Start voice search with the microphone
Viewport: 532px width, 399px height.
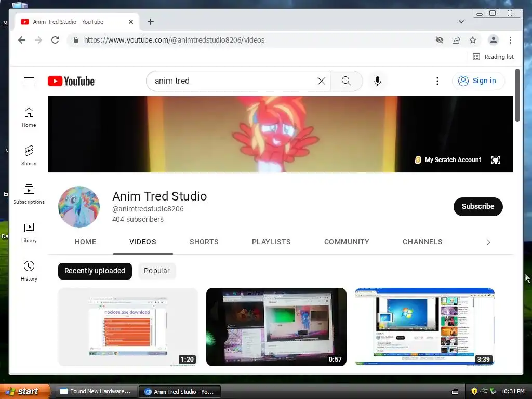click(x=378, y=81)
